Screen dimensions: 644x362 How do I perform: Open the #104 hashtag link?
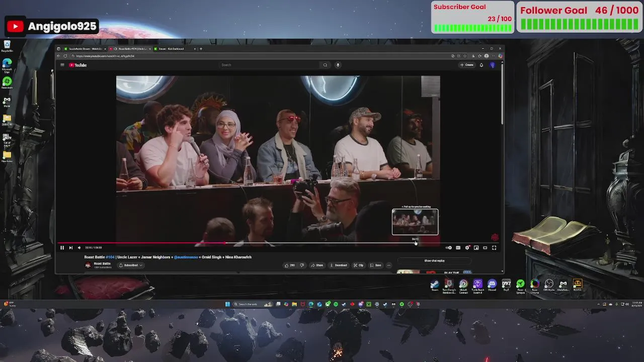pos(110,257)
